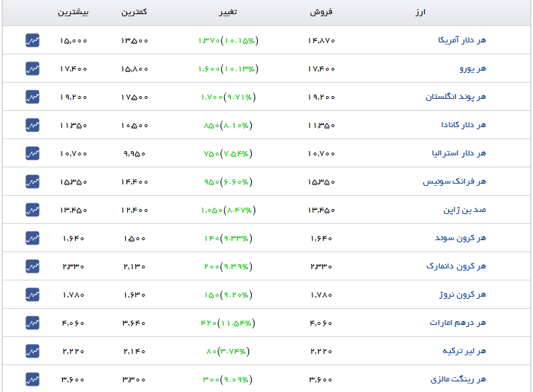The image size is (533, 392).
Task: Select Swiss franc change ۹۵۰(۶.۶۰%)
Action: pos(228,182)
